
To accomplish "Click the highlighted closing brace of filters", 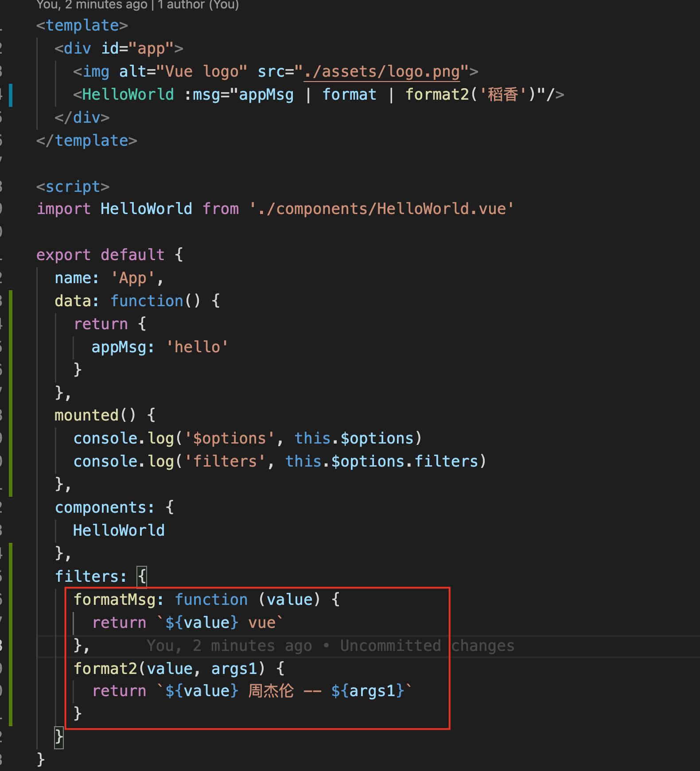I will tap(59, 737).
